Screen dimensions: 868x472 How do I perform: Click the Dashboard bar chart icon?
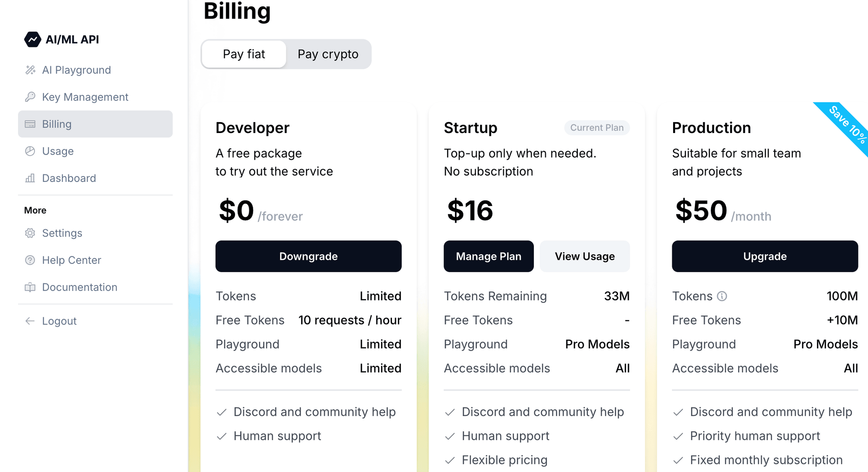pyautogui.click(x=30, y=178)
